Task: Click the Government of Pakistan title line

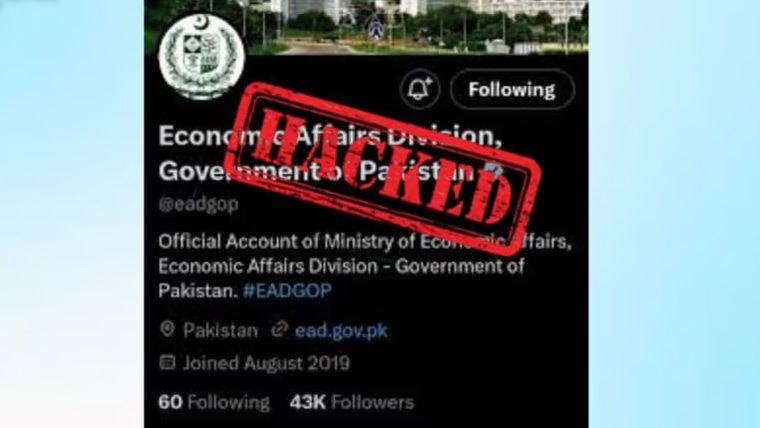Action: pos(316,171)
